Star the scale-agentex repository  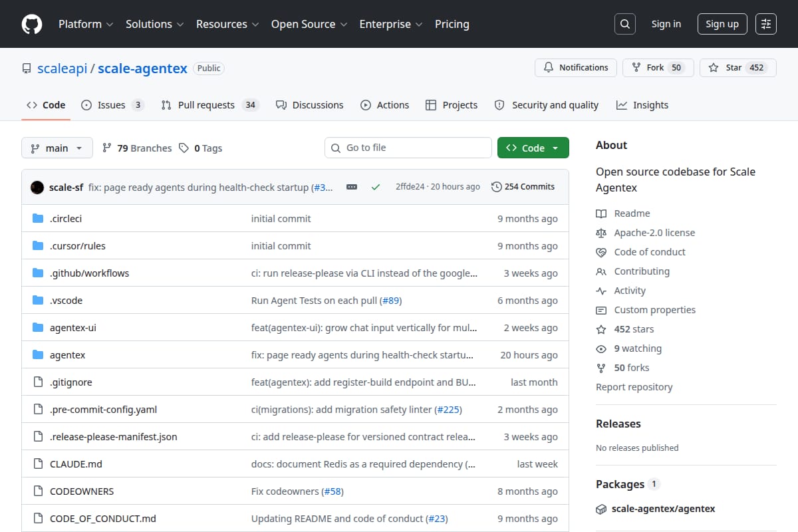coord(738,68)
